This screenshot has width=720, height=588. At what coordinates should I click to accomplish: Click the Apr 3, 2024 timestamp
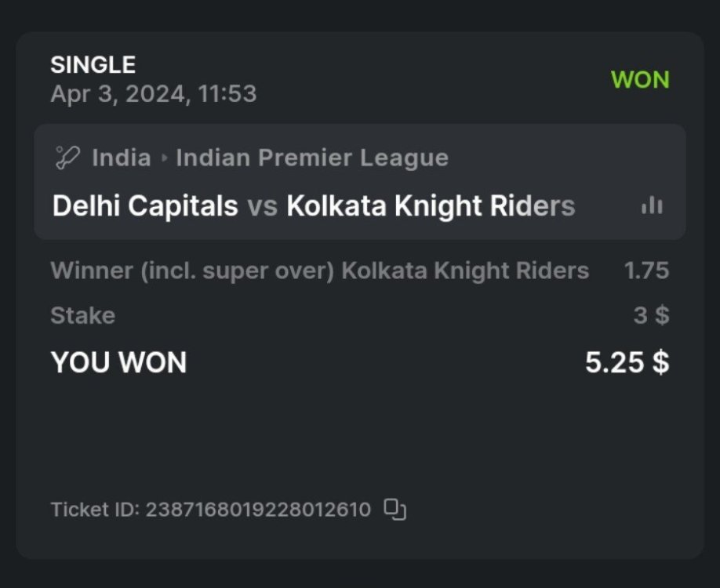click(x=154, y=94)
